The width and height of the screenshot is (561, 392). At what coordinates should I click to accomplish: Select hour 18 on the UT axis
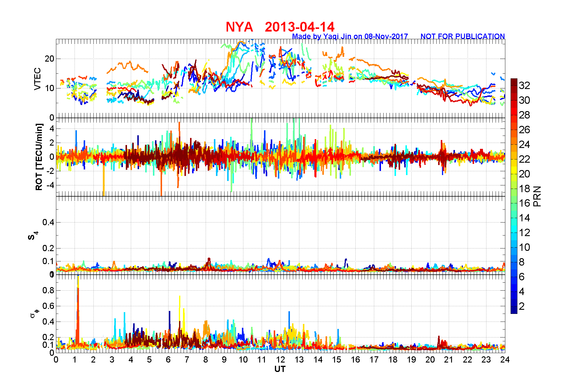[393, 360]
